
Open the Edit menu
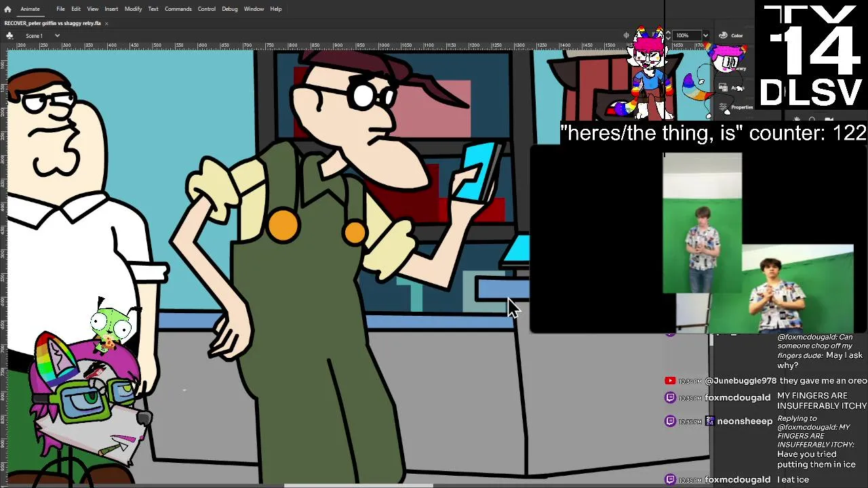(76, 9)
